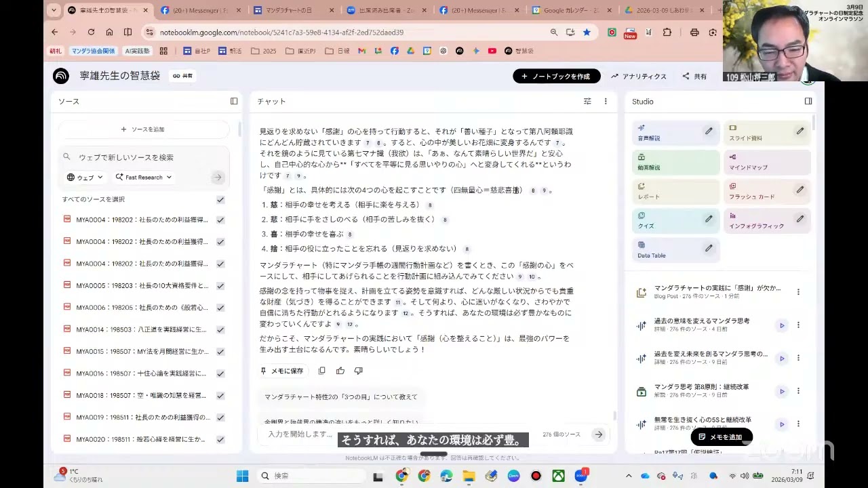Open chat settings sliders icon
Screen dimensions: 868x488
click(x=587, y=101)
